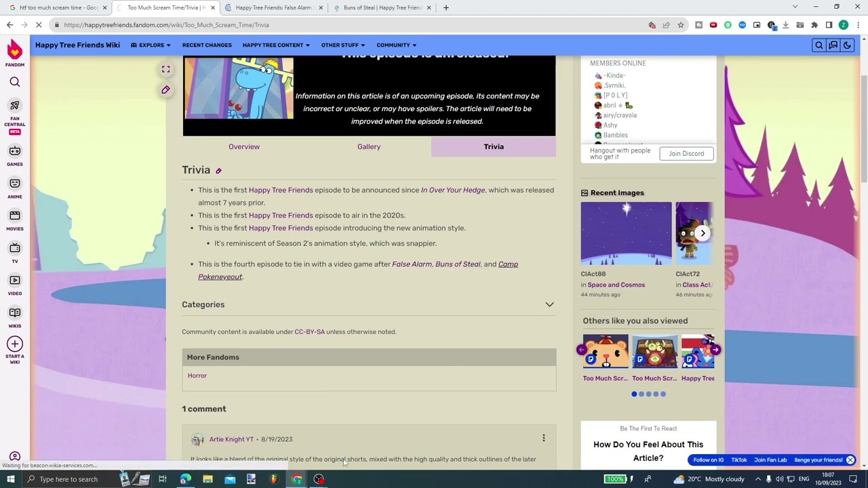Open the Horror fandom link
Screen dimensions: 868x488
pyautogui.click(x=197, y=375)
